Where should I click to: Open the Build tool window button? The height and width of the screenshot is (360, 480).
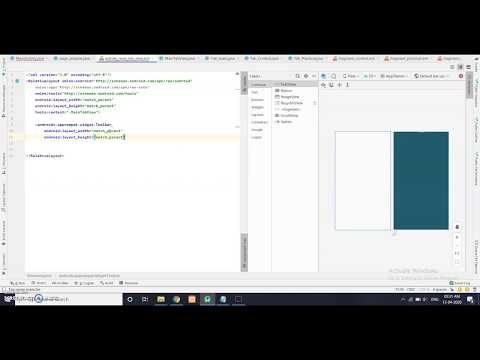(x=107, y=283)
